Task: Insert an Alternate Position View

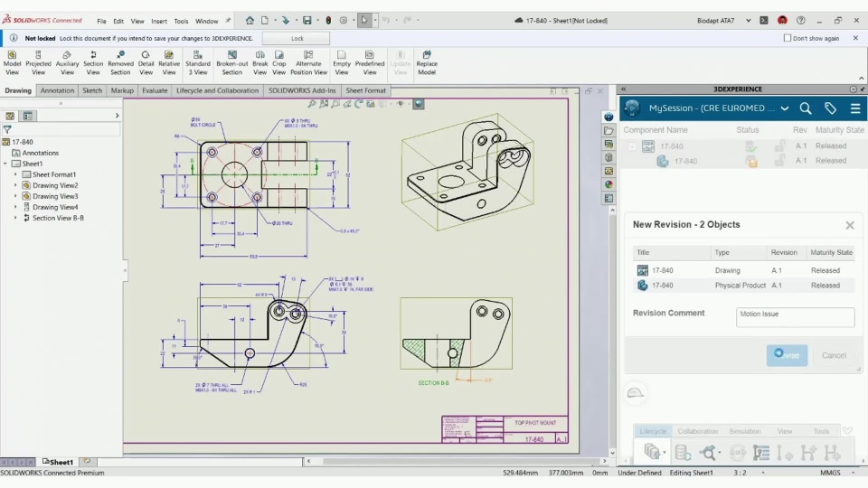Action: (x=308, y=62)
